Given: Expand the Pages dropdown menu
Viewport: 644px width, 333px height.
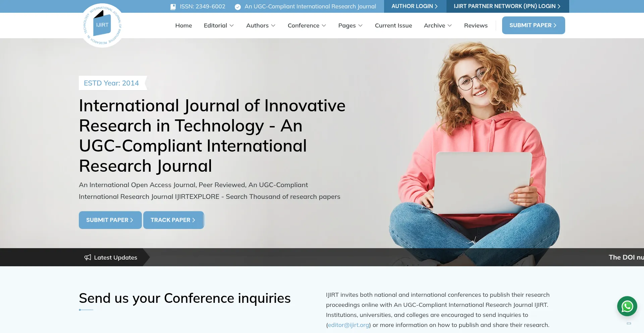Looking at the screenshot, I should [350, 25].
